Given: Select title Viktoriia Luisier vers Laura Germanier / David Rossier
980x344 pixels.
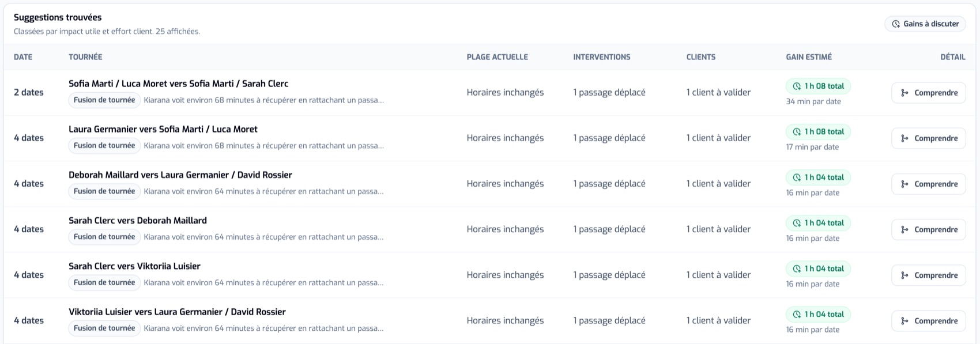Looking at the screenshot, I should [x=177, y=312].
